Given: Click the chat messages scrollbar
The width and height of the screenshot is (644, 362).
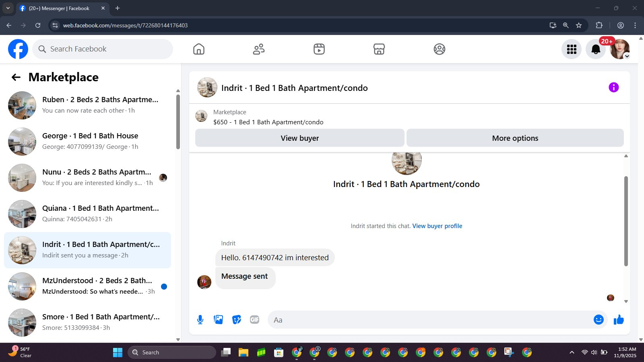Looking at the screenshot, I should (x=626, y=221).
